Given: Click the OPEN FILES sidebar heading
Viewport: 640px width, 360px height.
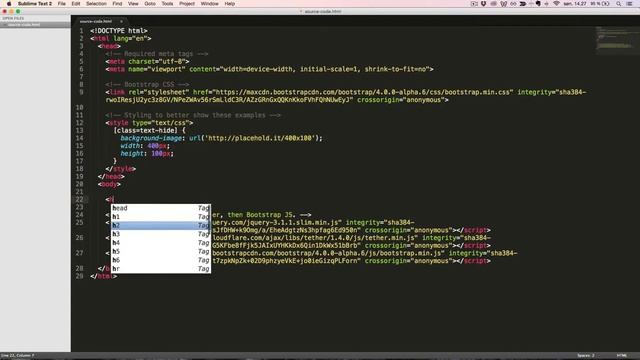Looking at the screenshot, I should click(x=13, y=18).
